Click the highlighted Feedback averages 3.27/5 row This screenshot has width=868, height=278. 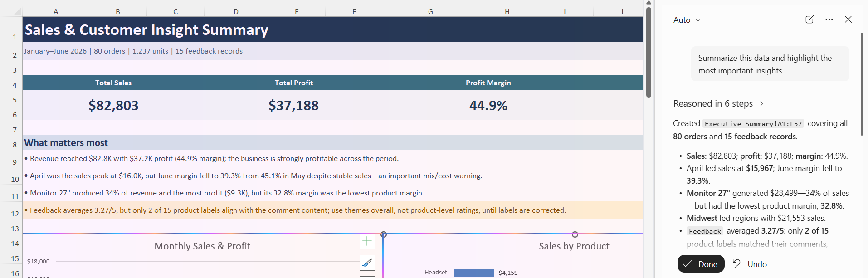332,210
